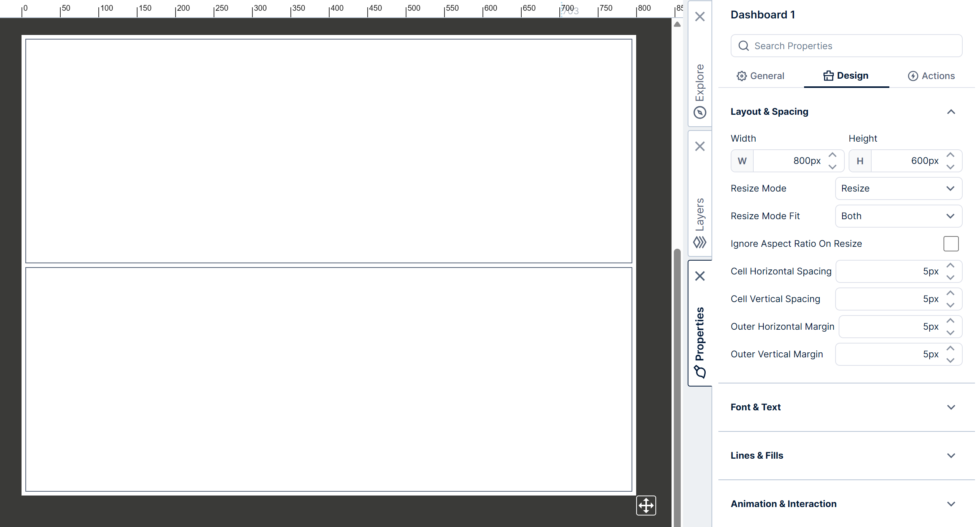The height and width of the screenshot is (527, 980).
Task: Collapse the Layout & Spacing section
Action: (951, 112)
